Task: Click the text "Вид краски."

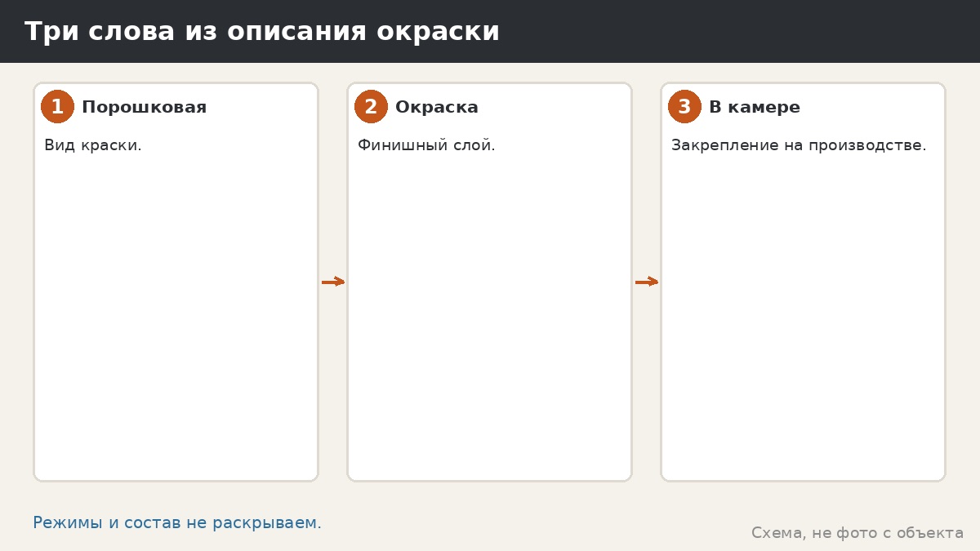Action: 93,145
